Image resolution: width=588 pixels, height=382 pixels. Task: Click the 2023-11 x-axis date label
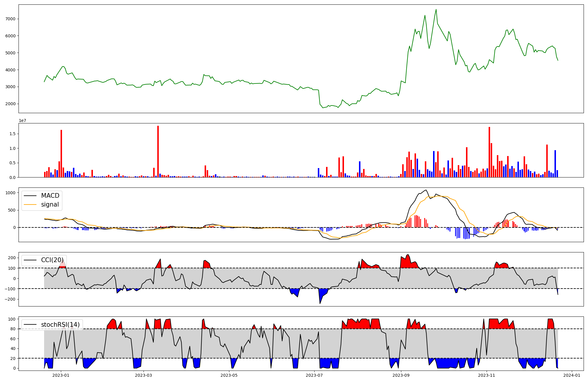[x=487, y=375]
